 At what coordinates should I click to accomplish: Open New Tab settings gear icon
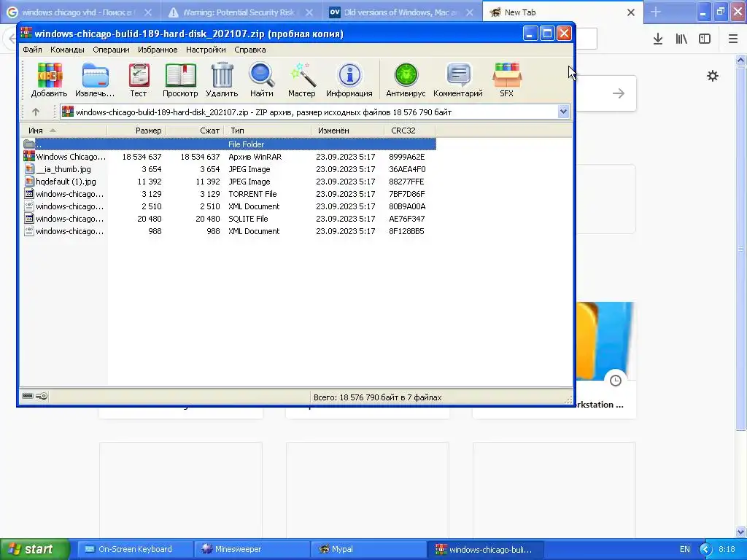(x=713, y=76)
